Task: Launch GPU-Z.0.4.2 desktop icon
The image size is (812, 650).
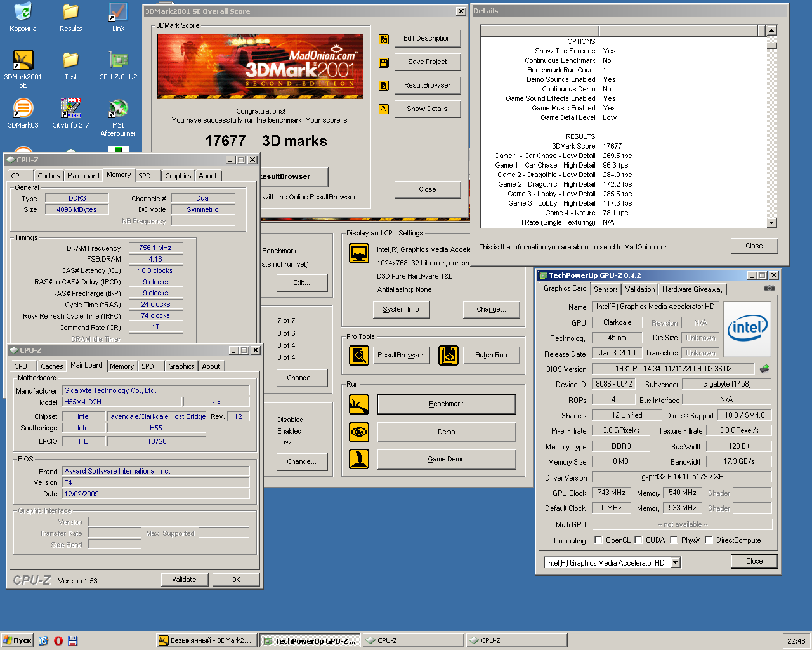Action: 118,65
